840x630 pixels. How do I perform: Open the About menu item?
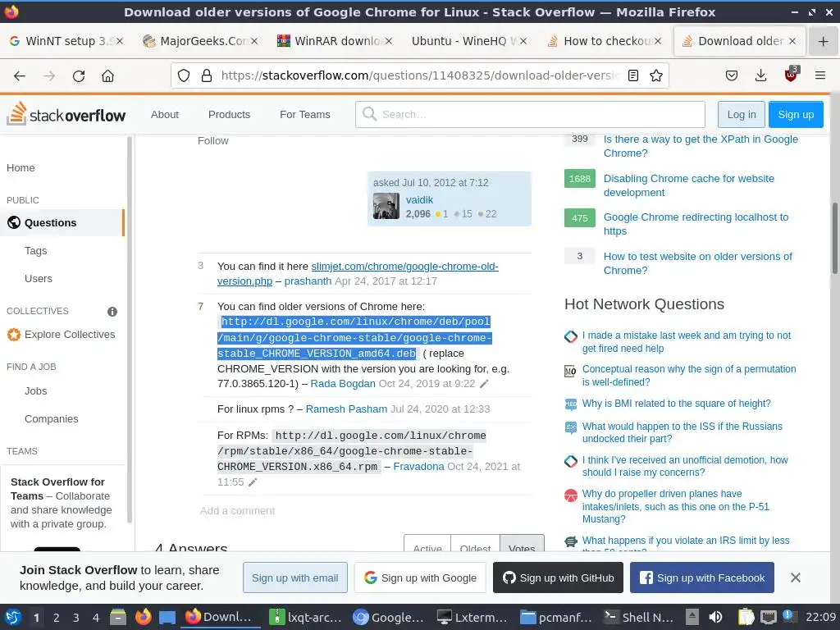164,115
